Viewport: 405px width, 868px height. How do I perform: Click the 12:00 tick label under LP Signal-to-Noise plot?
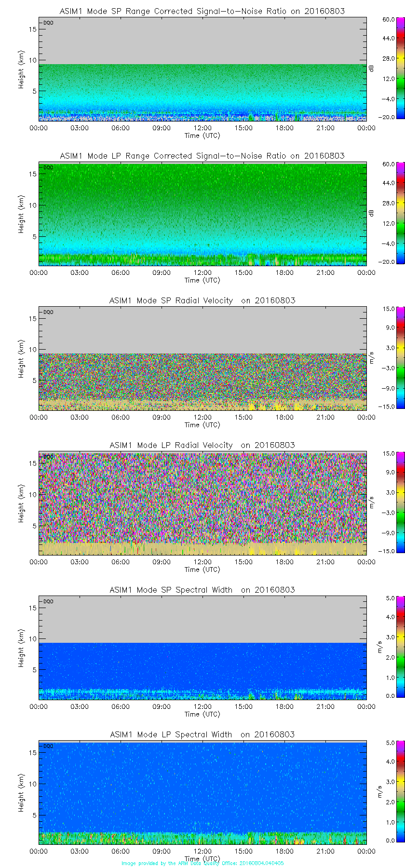(x=202, y=273)
